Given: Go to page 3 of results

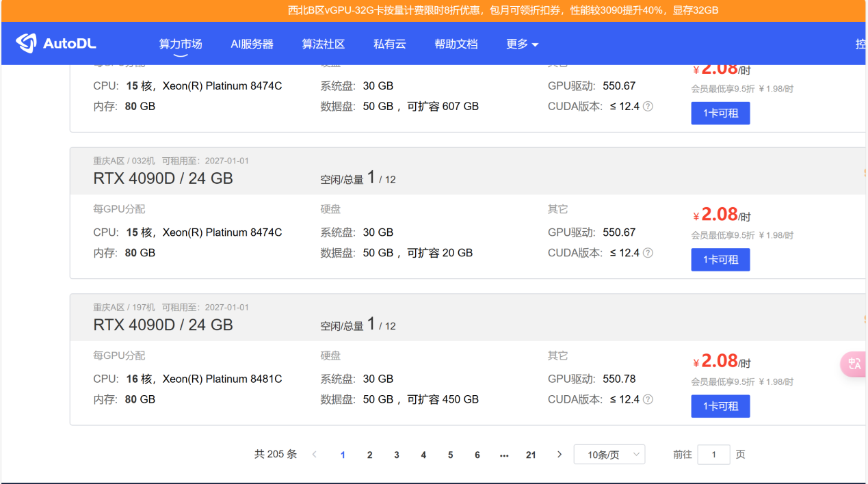Looking at the screenshot, I should click(396, 455).
